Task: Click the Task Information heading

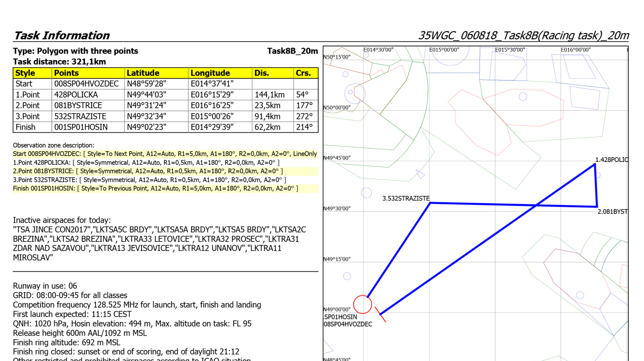Action: [61, 36]
